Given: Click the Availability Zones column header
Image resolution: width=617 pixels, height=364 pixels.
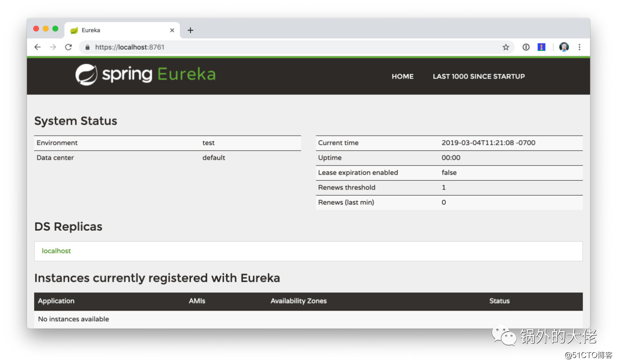Looking at the screenshot, I should tap(298, 301).
